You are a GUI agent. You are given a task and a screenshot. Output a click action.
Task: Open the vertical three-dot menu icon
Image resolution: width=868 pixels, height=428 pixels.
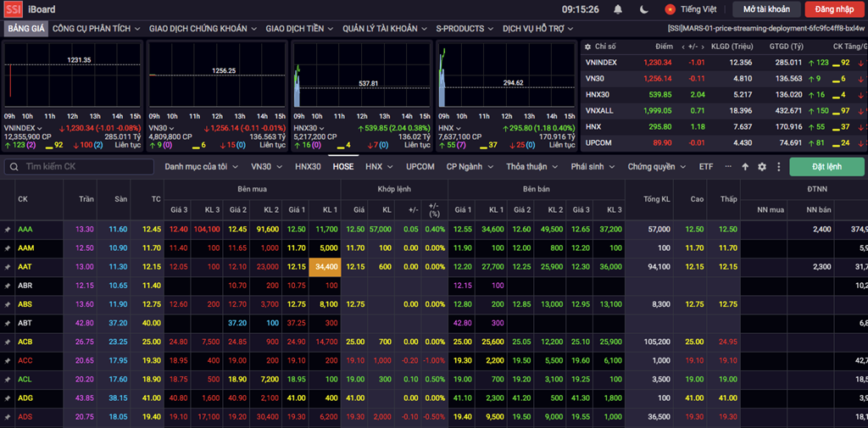tap(778, 167)
